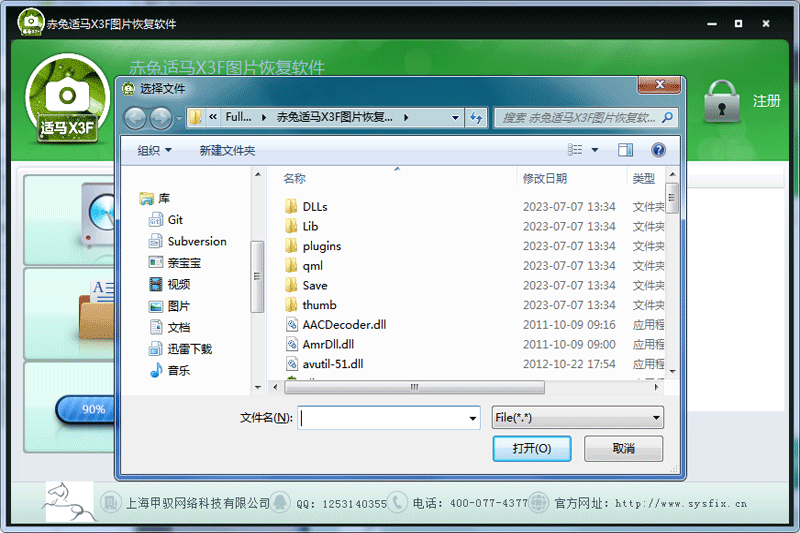Viewport: 800px width, 533px height.
Task: Click date 2011-10-09 09:16 cell
Action: [569, 324]
